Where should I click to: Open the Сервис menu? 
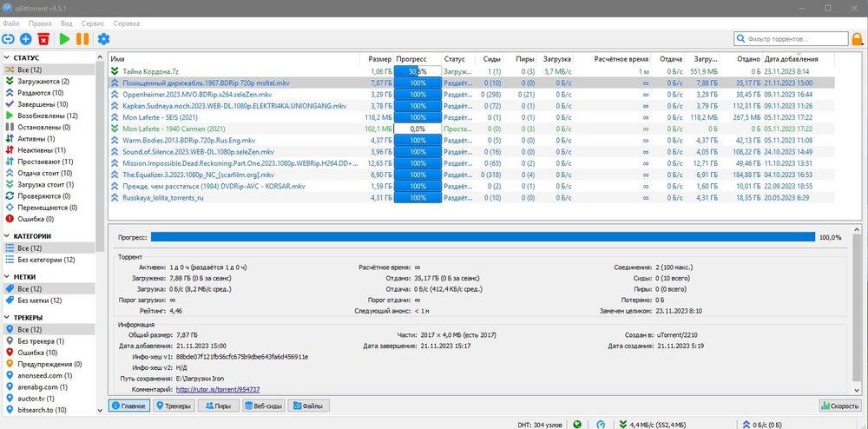(x=92, y=23)
